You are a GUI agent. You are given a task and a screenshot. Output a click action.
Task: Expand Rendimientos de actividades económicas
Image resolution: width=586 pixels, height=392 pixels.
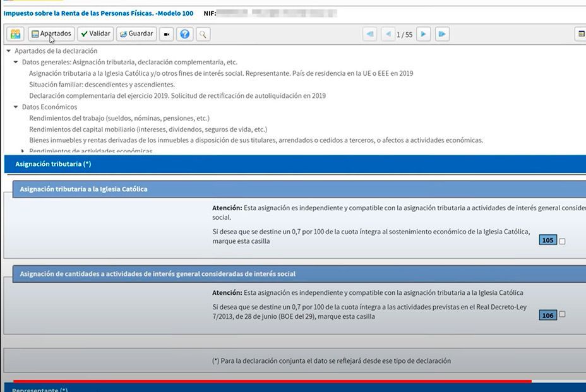coord(23,151)
